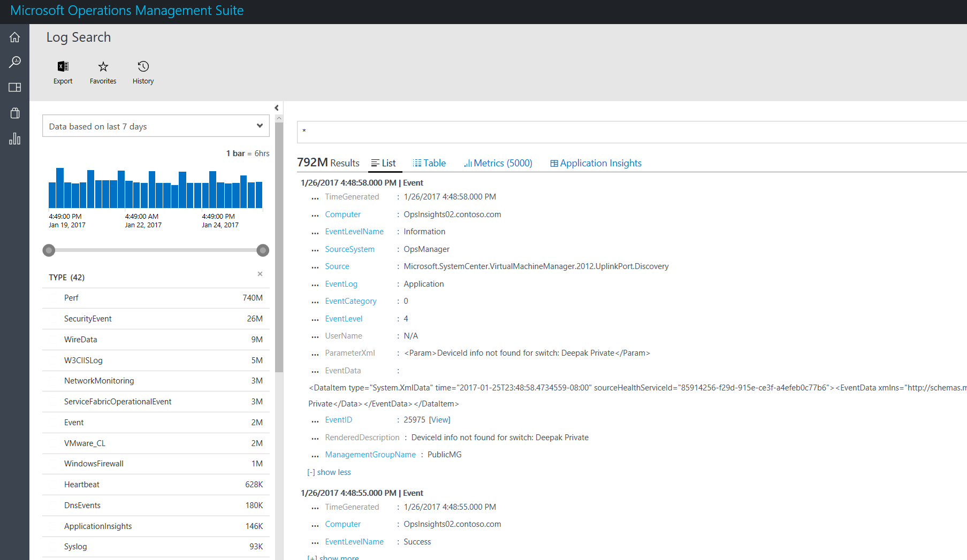
Task: Click the EventLevel field link
Action: [344, 319]
